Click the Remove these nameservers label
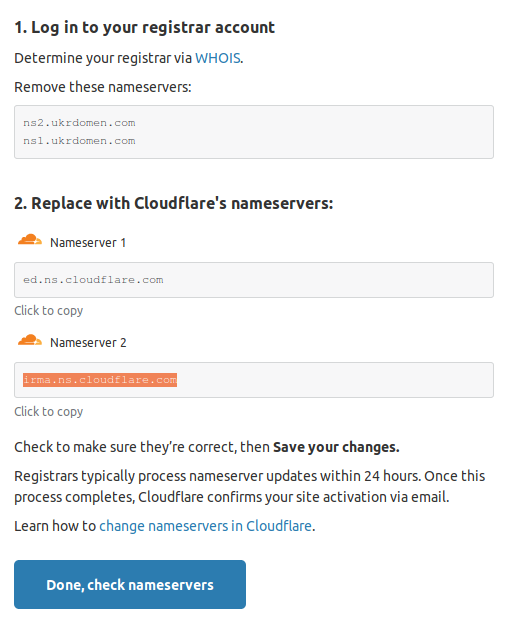The height and width of the screenshot is (634, 514). (x=103, y=87)
